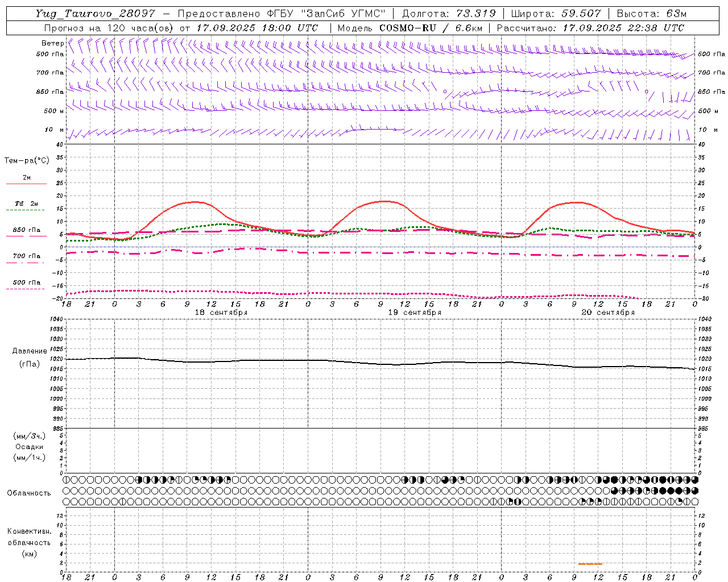Select the elevation text Высота: 63м

pos(652,14)
